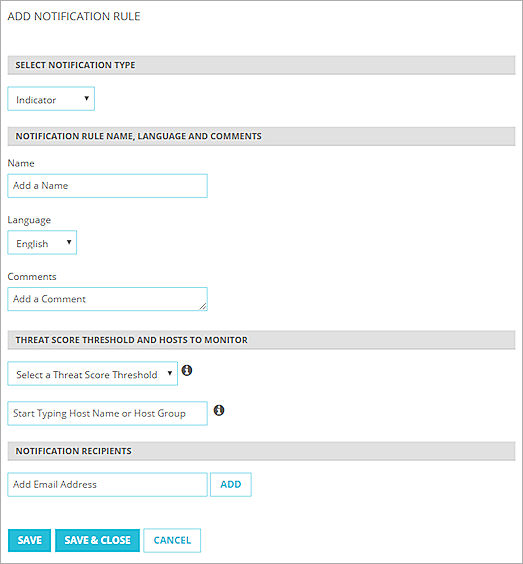Click the Select Notification Type section header
523x564 pixels.
[x=262, y=65]
